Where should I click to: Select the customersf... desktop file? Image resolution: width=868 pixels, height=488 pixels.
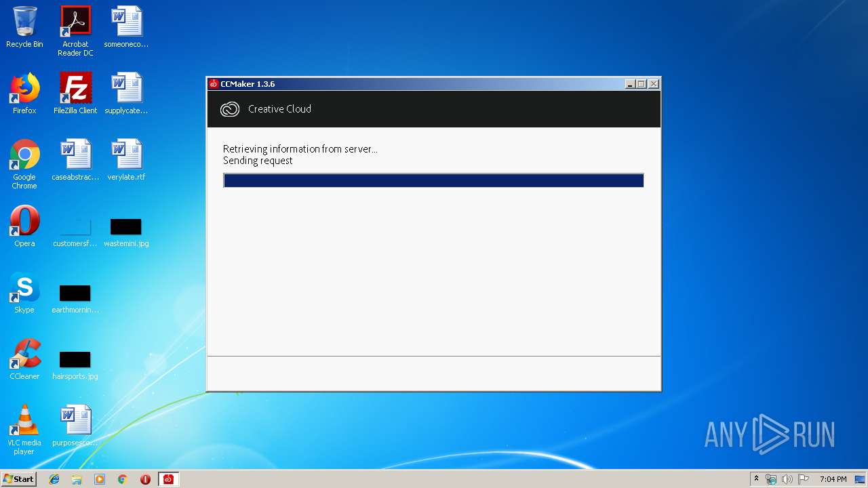point(75,232)
